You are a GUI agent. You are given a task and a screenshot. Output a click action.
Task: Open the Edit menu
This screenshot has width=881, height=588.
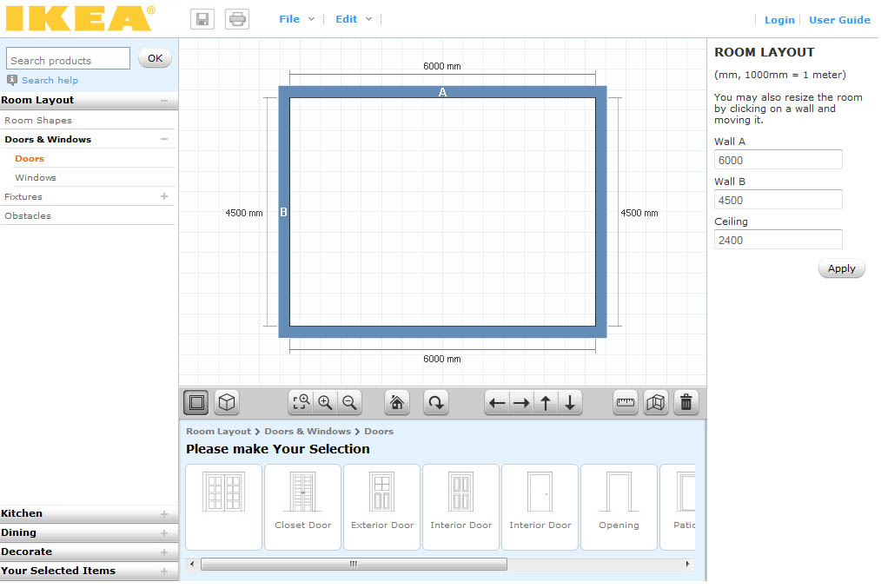pos(346,19)
